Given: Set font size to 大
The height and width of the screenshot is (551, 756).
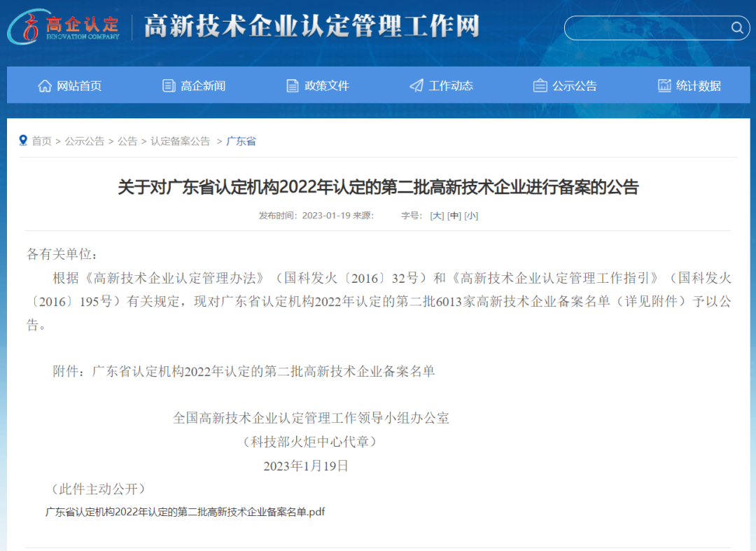Looking at the screenshot, I should [x=437, y=216].
